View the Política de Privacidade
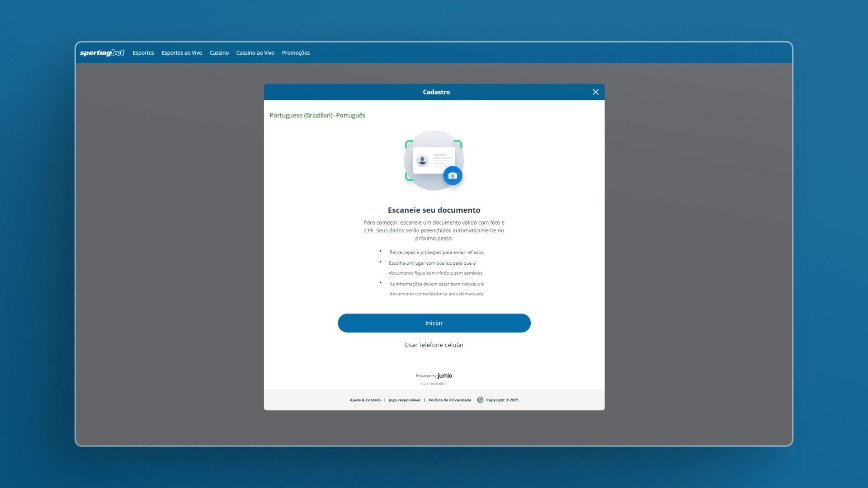Viewport: 868px width, 488px height. pyautogui.click(x=450, y=400)
